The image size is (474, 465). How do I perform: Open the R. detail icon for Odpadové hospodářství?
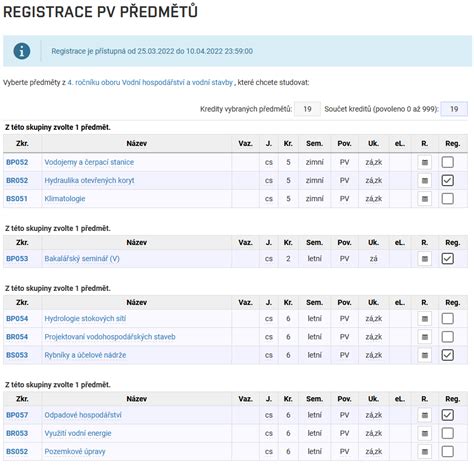click(x=424, y=415)
